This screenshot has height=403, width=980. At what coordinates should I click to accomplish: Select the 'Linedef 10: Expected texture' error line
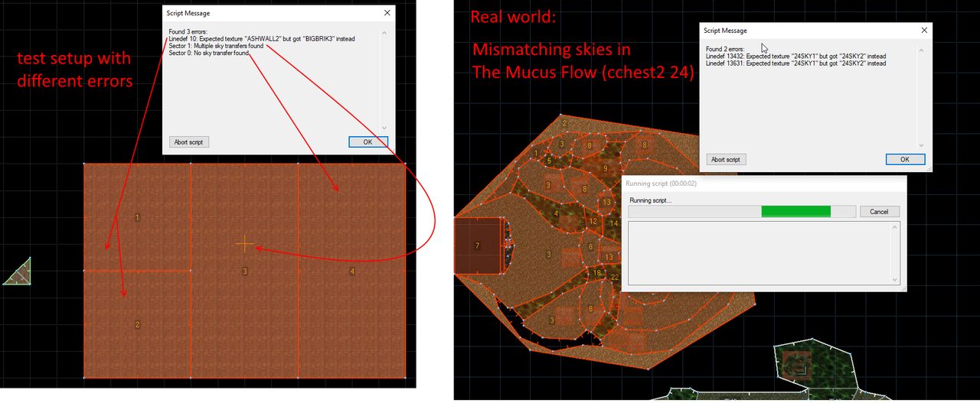[262, 39]
